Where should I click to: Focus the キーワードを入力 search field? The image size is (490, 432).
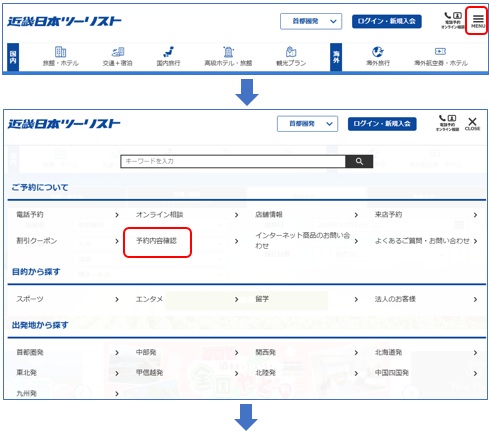tap(233, 161)
